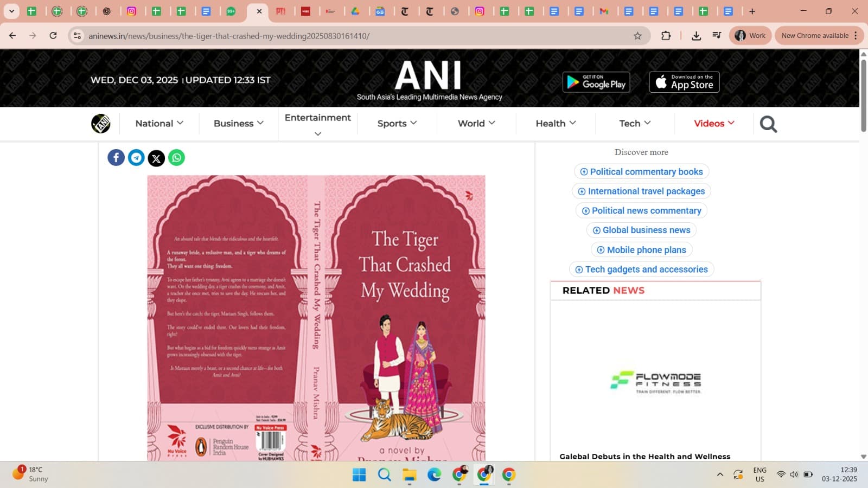This screenshot has width=868, height=488.
Task: Post the article to X
Action: coord(156,158)
